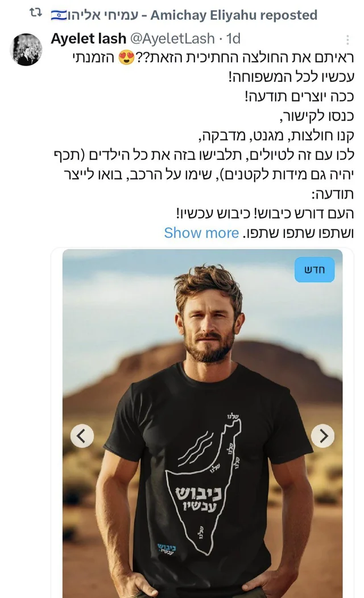Click the 1d post timestamp
This screenshot has height=598, width=364.
tap(233, 39)
